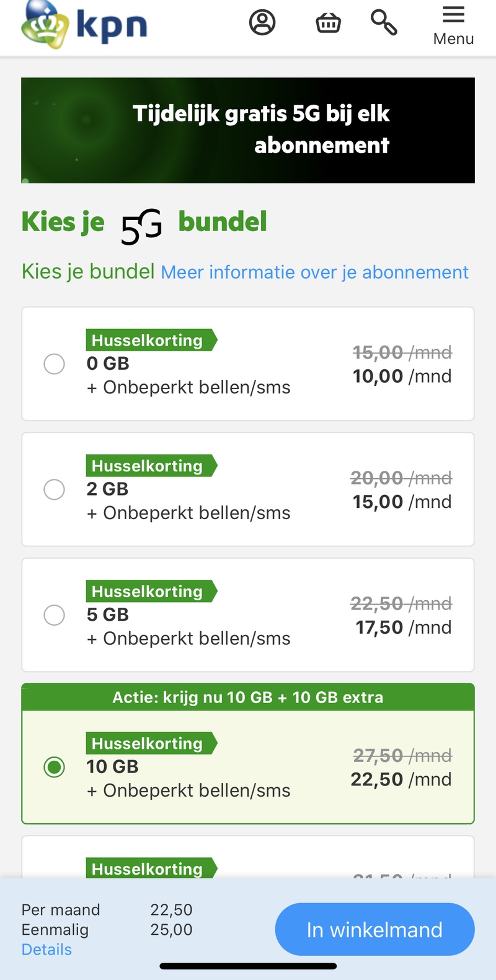Open the account profile icon
496x980 pixels.
coord(262,23)
